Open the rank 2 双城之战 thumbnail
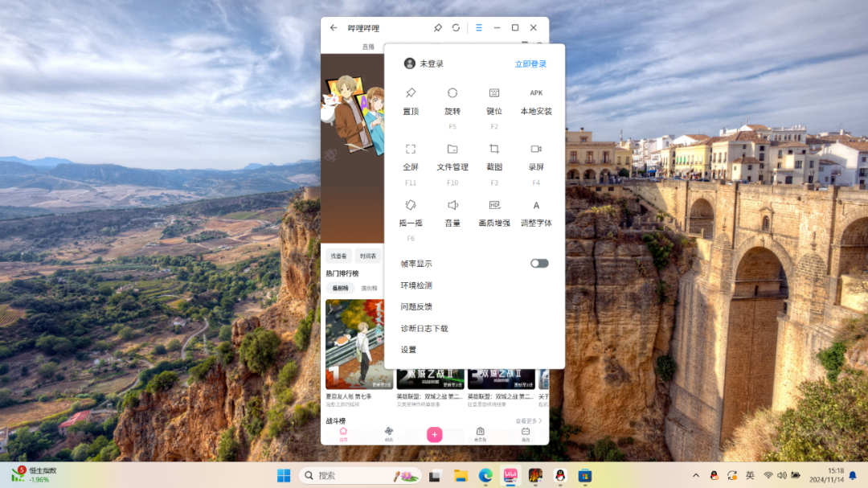Screen dimensions: 868x488 pos(430,379)
